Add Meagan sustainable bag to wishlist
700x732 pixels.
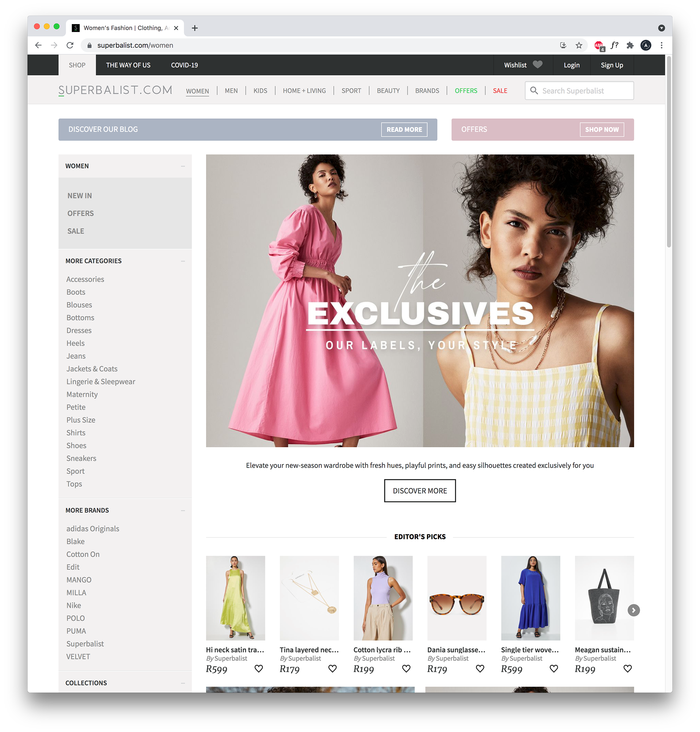point(627,669)
